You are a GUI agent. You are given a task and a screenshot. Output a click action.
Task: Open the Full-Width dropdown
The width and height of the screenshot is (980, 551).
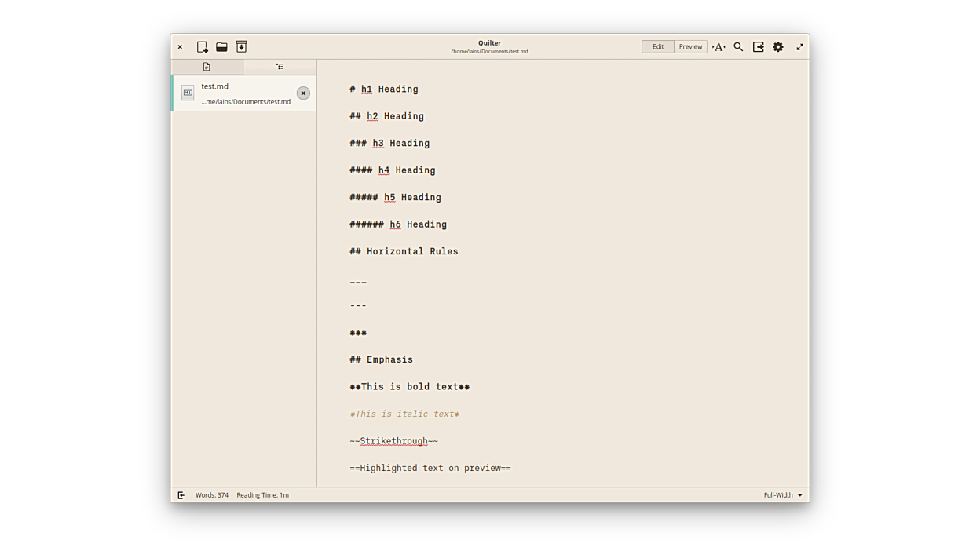[x=783, y=495]
